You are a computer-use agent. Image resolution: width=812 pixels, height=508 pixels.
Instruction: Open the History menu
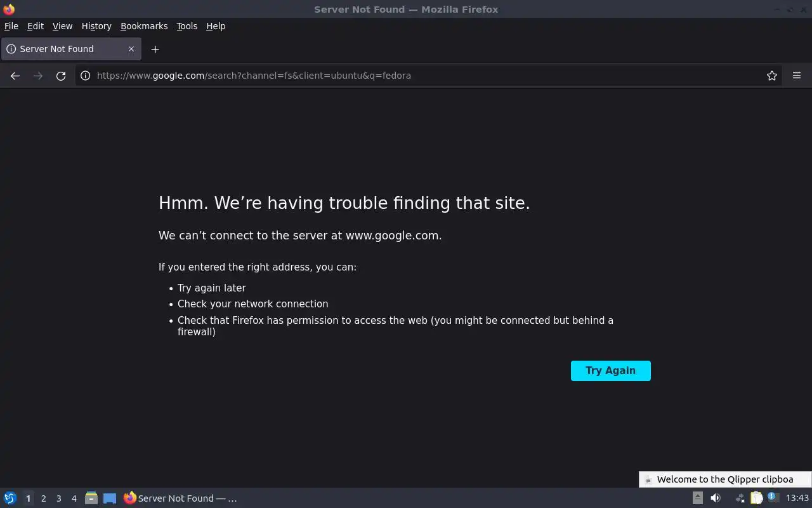96,26
